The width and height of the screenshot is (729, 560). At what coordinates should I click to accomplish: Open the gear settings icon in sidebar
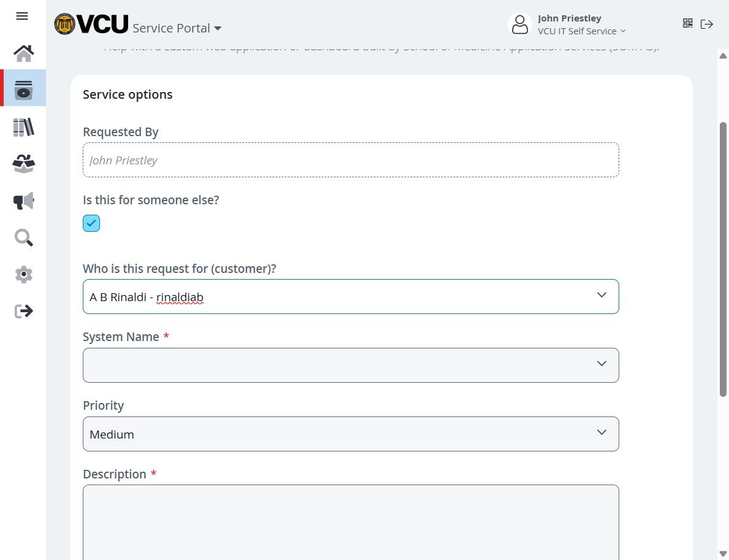coord(23,274)
